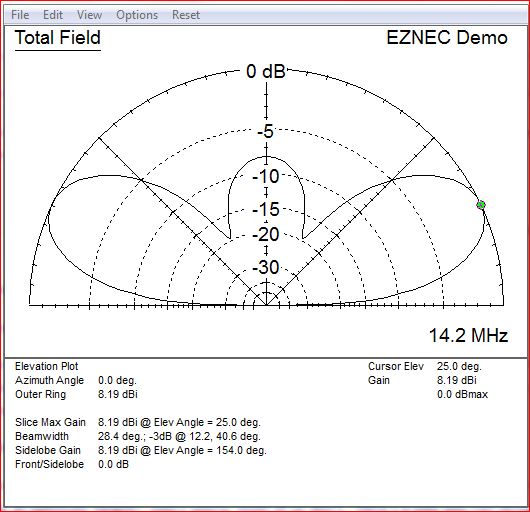
Task: Click the 14.2 MHz frequency label
Action: 468,335
